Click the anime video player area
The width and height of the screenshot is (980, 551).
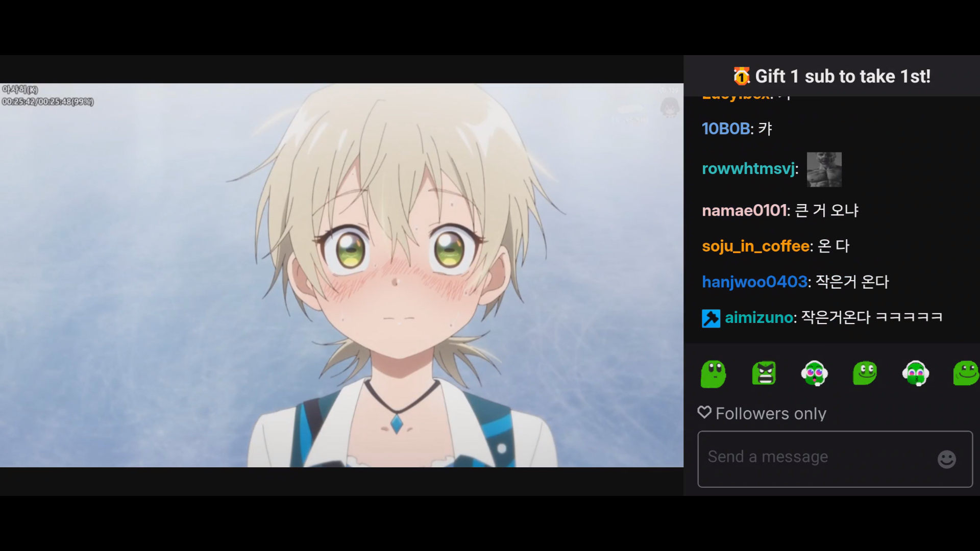click(x=341, y=275)
